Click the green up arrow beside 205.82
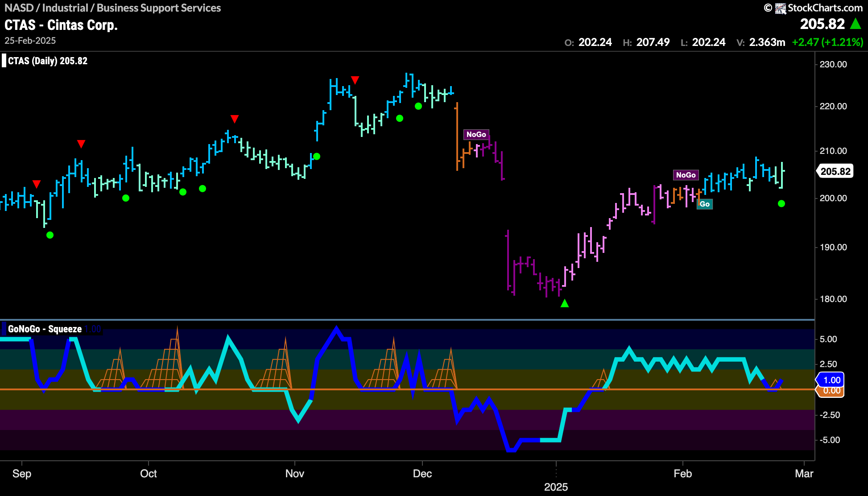 (856, 24)
